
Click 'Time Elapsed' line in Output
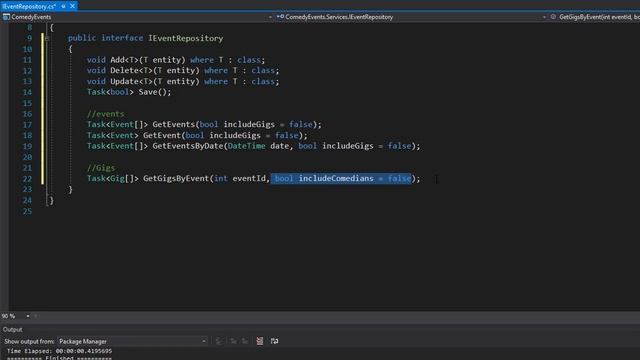(x=59, y=351)
